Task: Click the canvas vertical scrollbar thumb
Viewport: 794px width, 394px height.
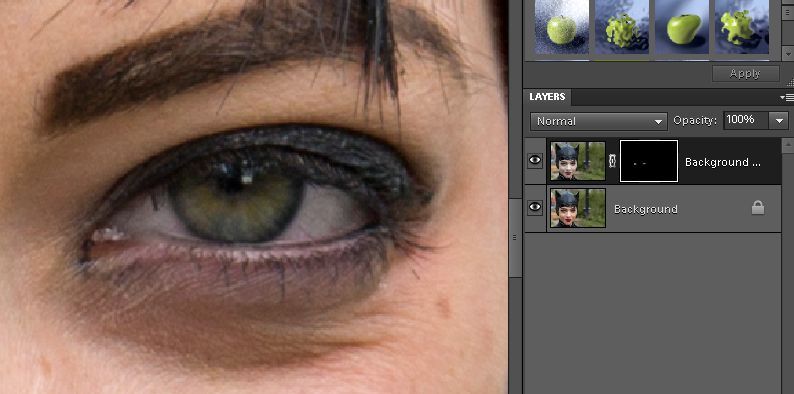Action: [x=515, y=238]
